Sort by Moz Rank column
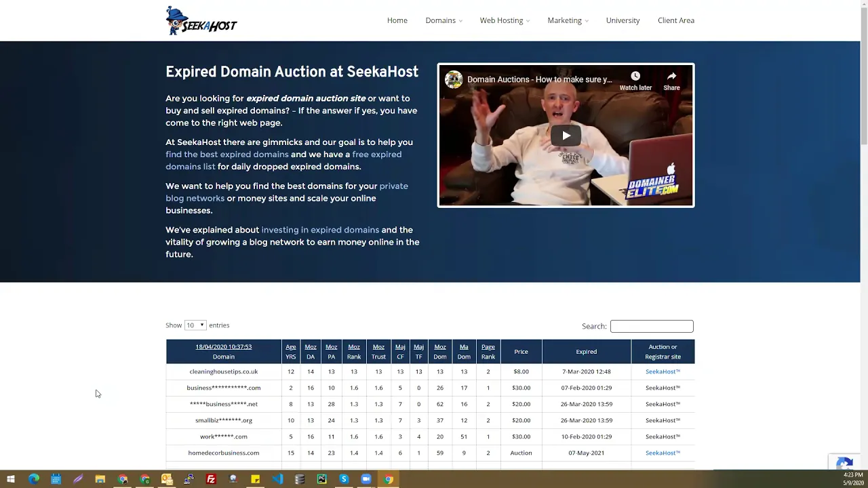868x488 pixels. (354, 351)
